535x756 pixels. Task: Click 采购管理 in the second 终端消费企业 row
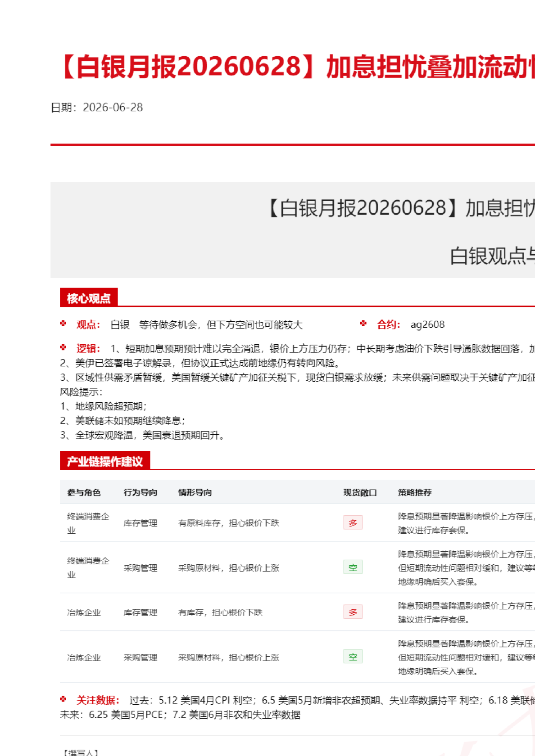(x=141, y=568)
